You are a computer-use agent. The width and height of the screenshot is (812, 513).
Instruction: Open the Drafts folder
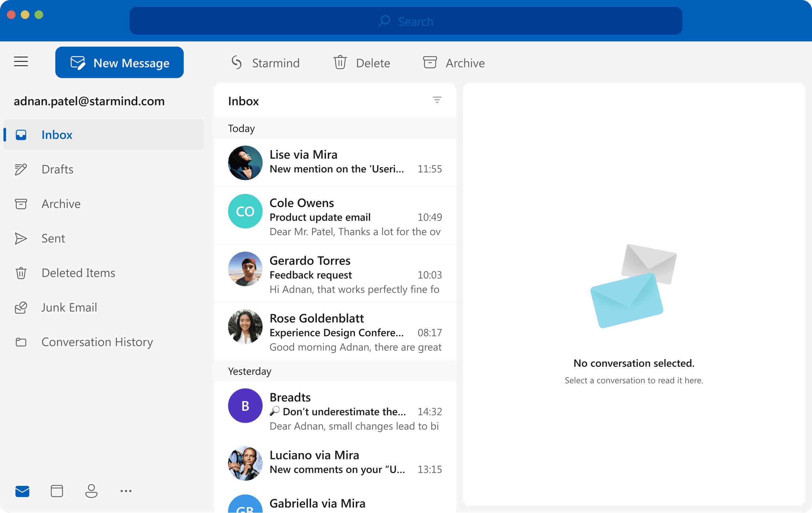tap(57, 169)
